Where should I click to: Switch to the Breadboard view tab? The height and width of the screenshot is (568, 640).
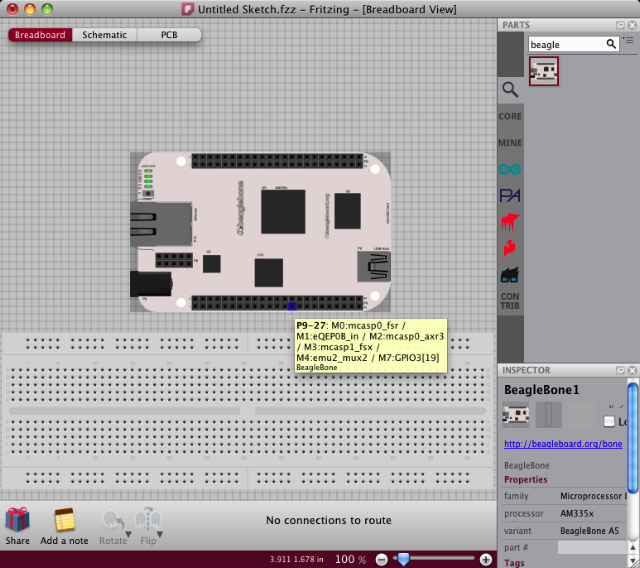40,35
